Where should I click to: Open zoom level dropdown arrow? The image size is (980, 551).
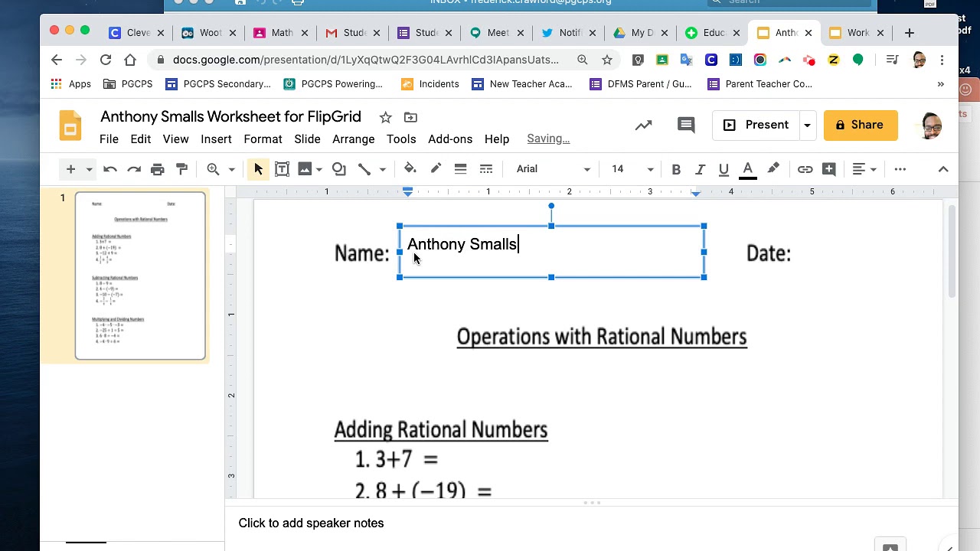tap(231, 169)
